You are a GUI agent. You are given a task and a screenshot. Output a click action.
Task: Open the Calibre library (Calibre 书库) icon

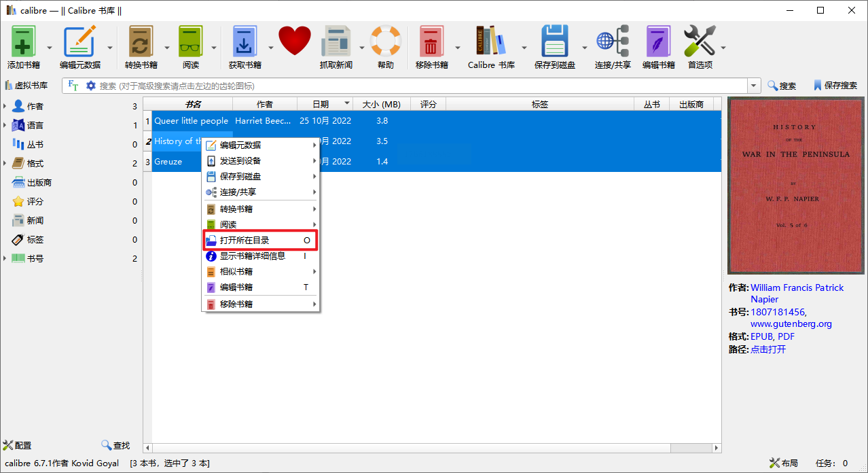pyautogui.click(x=491, y=42)
